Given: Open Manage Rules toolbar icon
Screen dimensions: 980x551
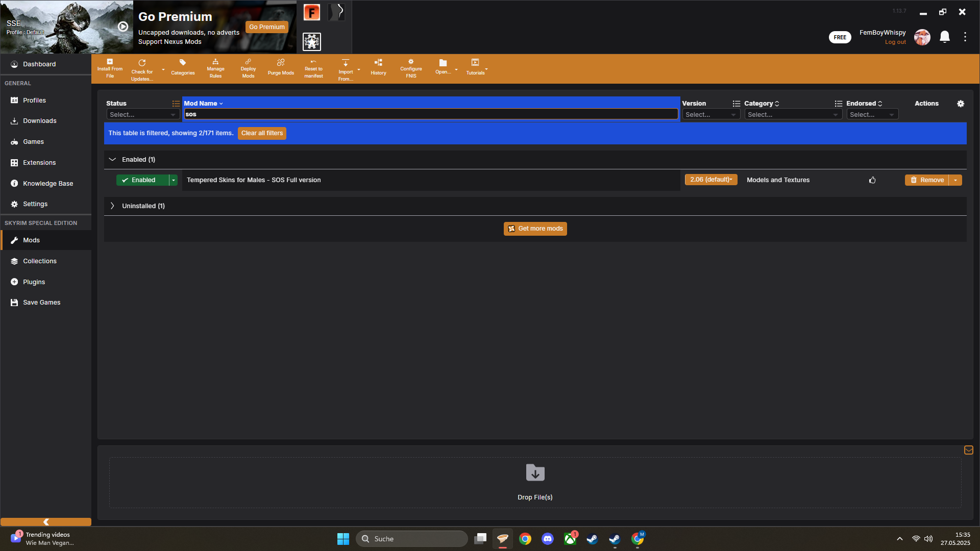Looking at the screenshot, I should [x=215, y=68].
